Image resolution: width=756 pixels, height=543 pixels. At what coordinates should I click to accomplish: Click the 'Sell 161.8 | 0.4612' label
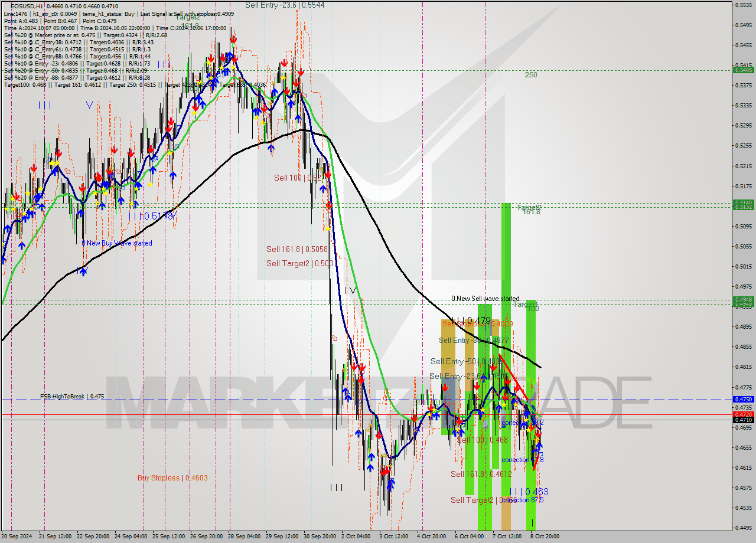click(481, 474)
